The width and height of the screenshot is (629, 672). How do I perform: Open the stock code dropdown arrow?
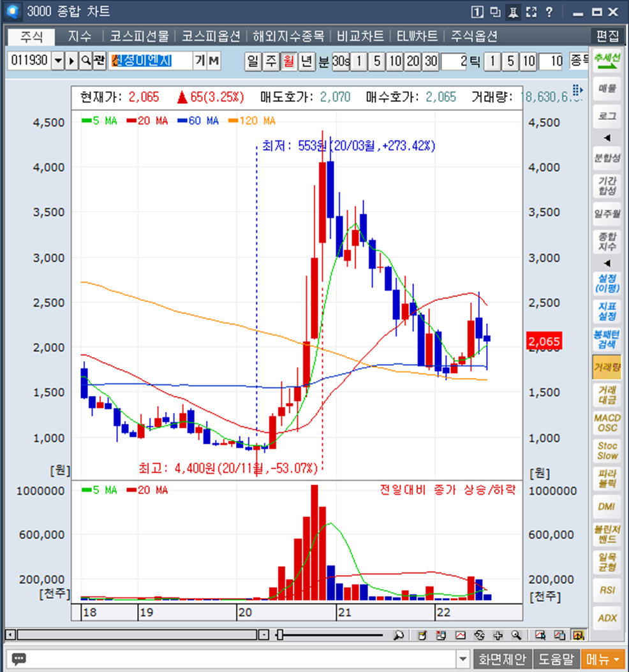pyautogui.click(x=58, y=61)
